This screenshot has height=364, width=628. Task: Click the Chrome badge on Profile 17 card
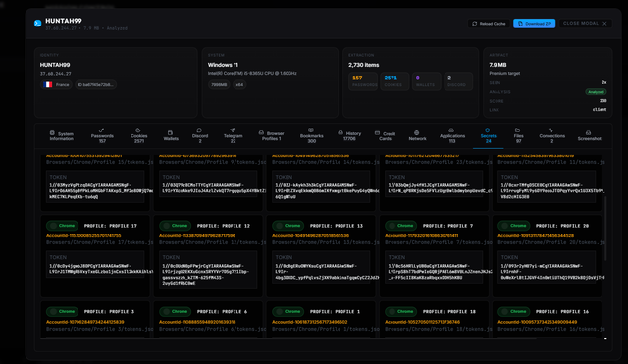coord(62,226)
